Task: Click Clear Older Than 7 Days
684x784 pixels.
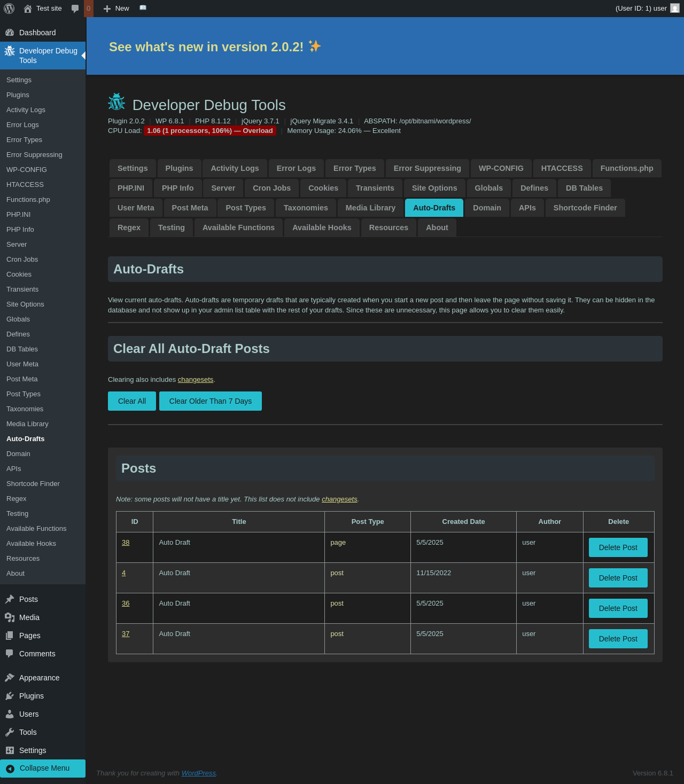Action: 211,401
